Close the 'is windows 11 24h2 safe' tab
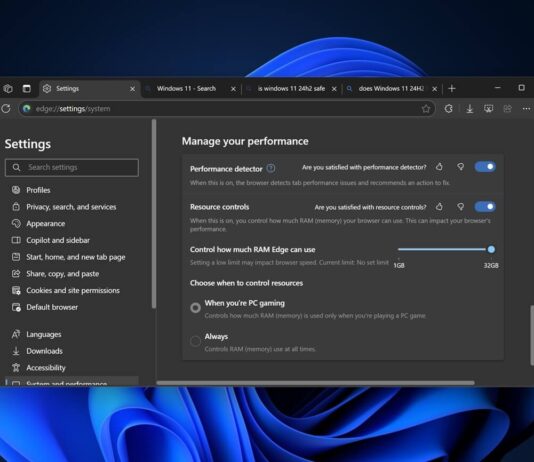The width and height of the screenshot is (534, 462). [x=334, y=89]
